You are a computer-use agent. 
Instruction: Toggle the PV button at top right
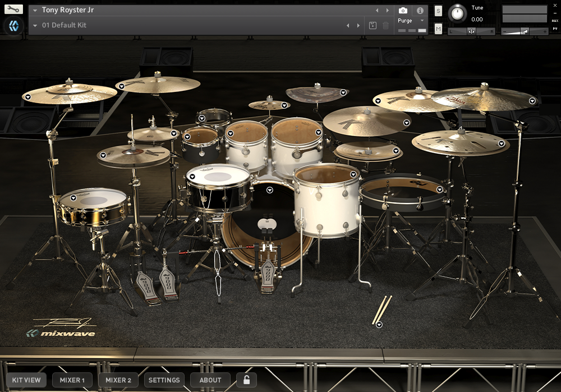555,28
